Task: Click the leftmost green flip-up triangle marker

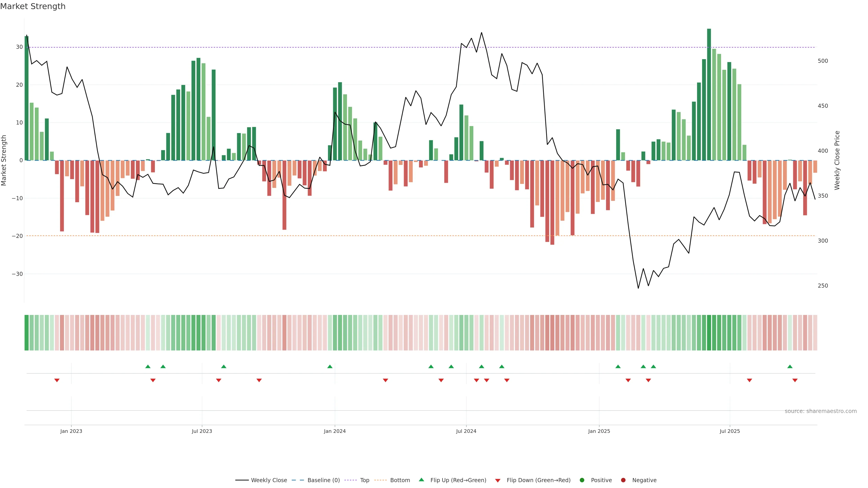Action: click(148, 366)
